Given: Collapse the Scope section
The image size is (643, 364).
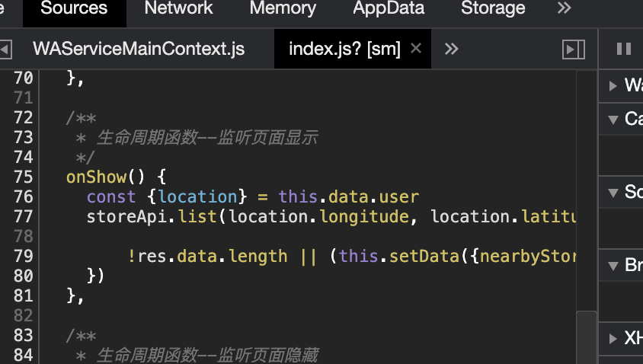Looking at the screenshot, I should [613, 192].
